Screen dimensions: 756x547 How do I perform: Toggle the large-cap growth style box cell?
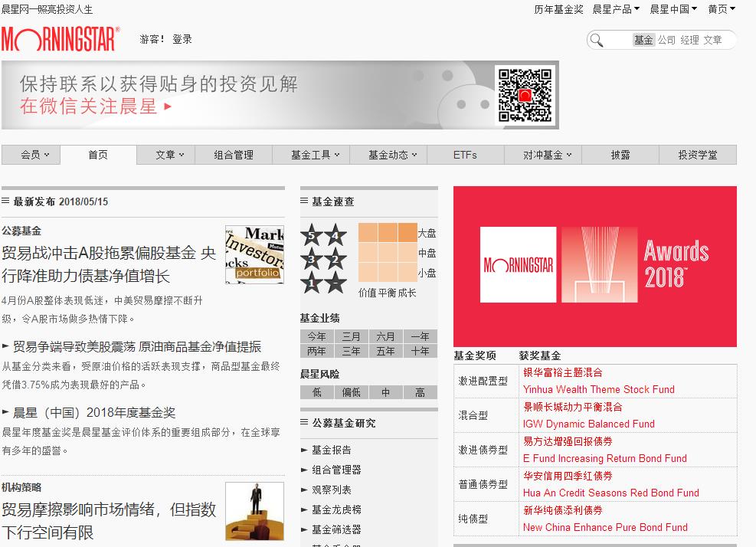(407, 231)
